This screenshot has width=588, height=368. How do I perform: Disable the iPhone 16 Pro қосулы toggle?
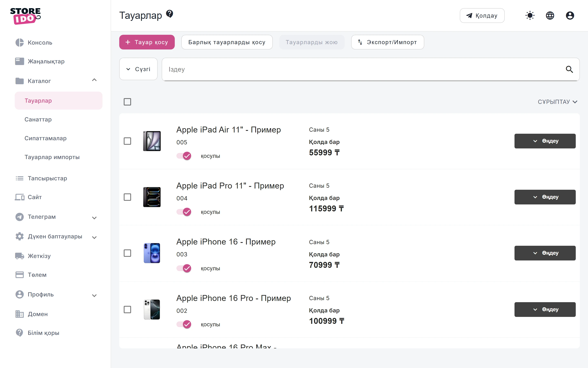pos(184,324)
